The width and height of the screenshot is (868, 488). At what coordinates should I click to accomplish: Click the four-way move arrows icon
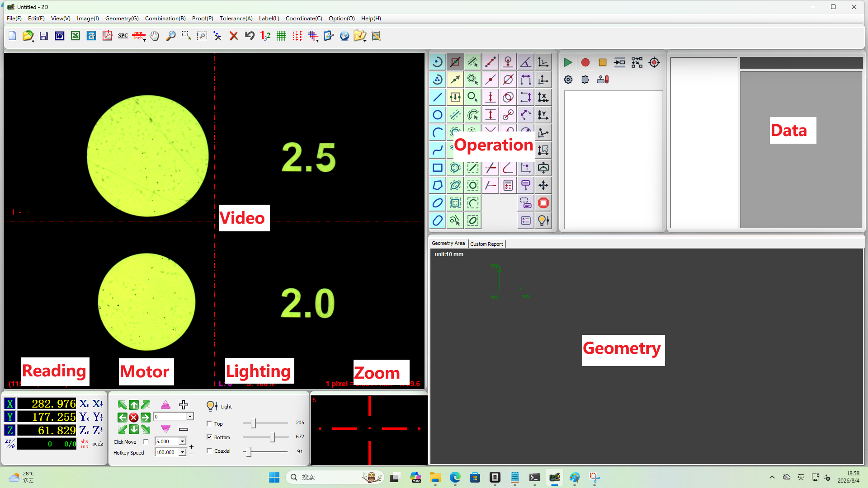[x=543, y=185]
